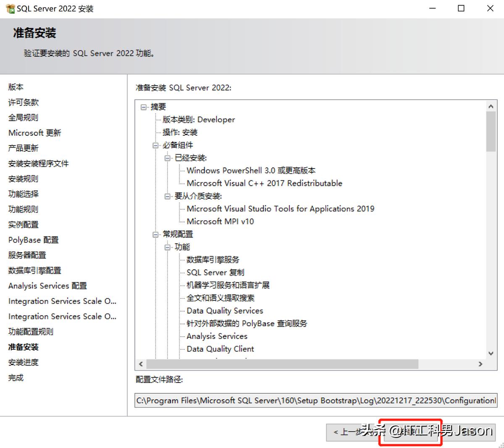This screenshot has height=448, width=504.
Task: Click the vertical scrollbar down arrow
Action: (491, 354)
